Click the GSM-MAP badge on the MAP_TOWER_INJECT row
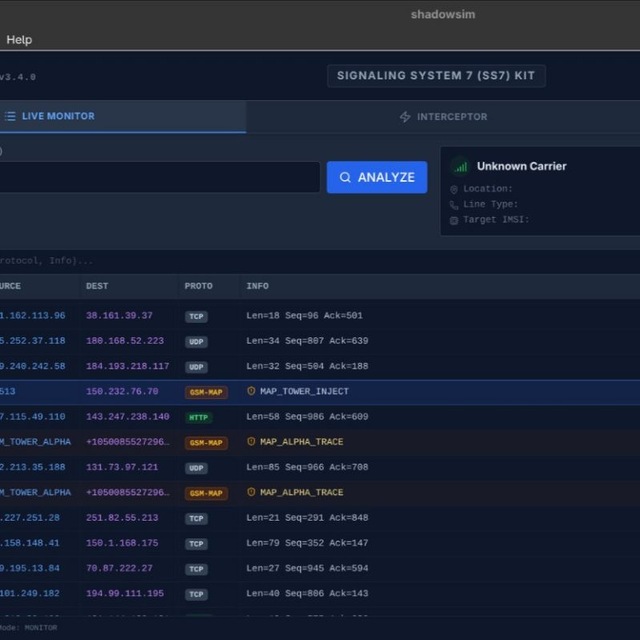 [206, 392]
